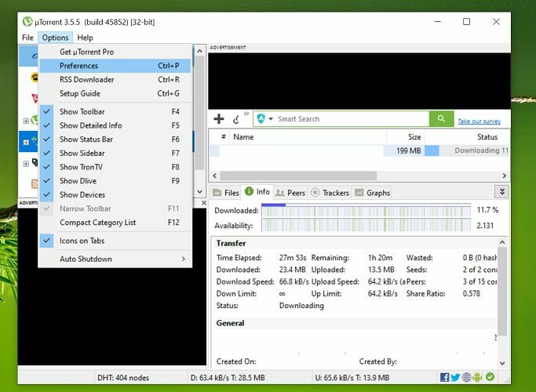The height and width of the screenshot is (392, 536).
Task: Toggle Icons on Tabs menu item
Action: 115,241
